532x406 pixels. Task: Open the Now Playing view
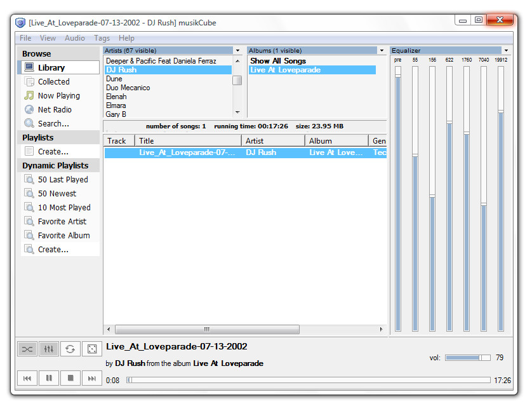60,95
